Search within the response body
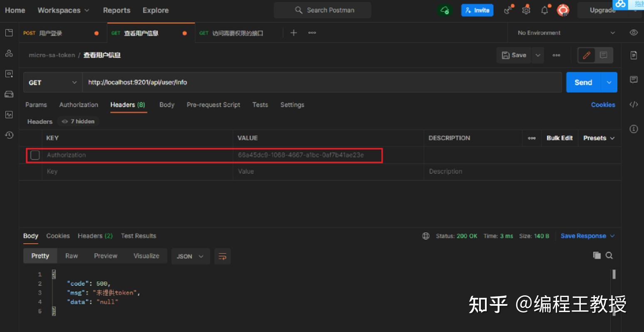Viewport: 644px width, 332px height. coord(609,255)
